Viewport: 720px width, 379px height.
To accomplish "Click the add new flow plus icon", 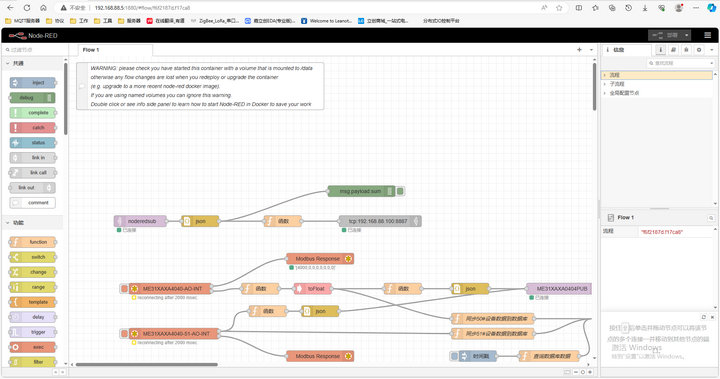I will coord(579,50).
